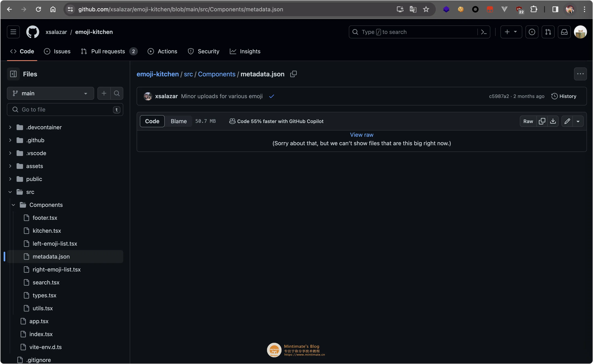Viewport: 593px width, 364px height.
Task: Go back in browser history
Action: pos(9,9)
